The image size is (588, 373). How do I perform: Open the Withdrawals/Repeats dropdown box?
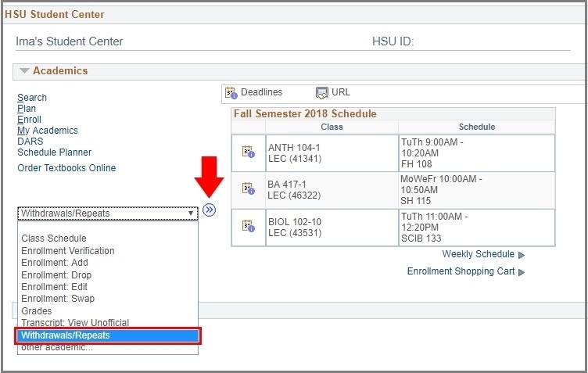click(x=107, y=213)
